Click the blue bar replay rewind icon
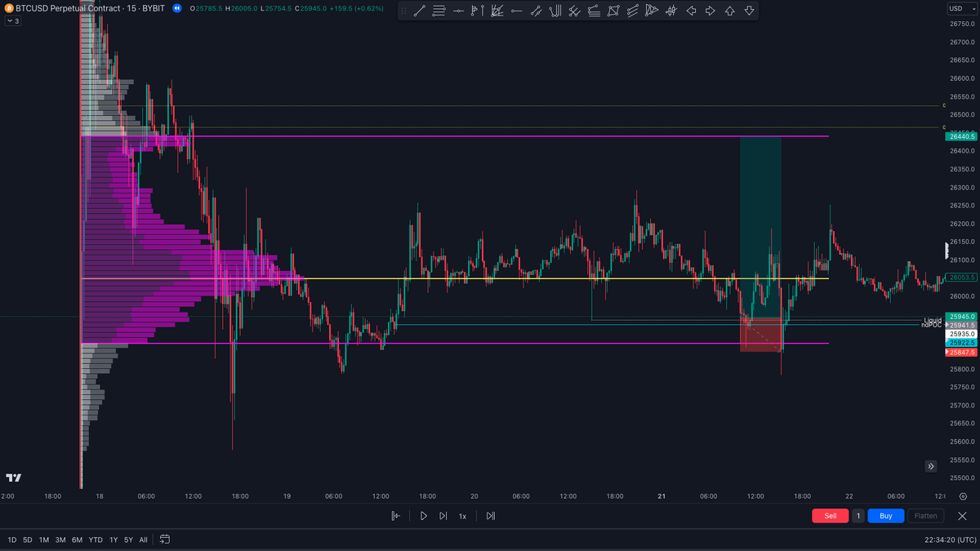 click(x=176, y=8)
